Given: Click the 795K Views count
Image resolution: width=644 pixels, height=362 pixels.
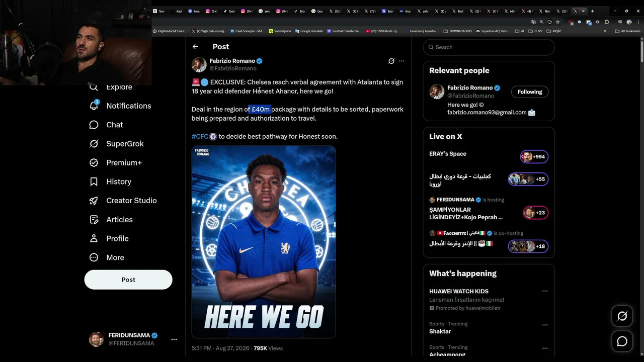Looking at the screenshot, I should (x=268, y=348).
